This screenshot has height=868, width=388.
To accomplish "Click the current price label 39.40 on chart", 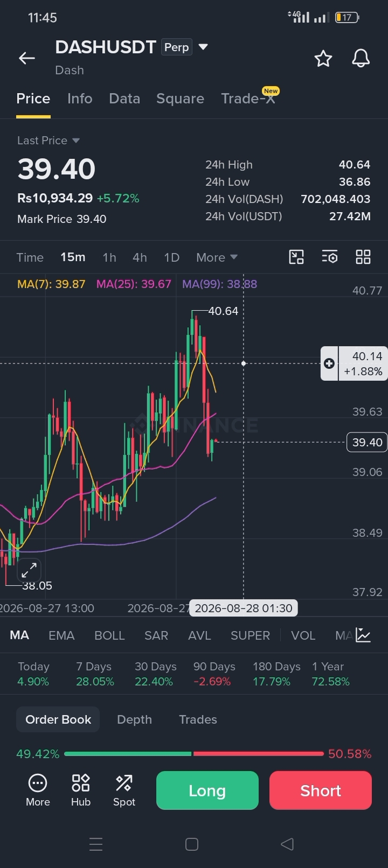I will [367, 442].
